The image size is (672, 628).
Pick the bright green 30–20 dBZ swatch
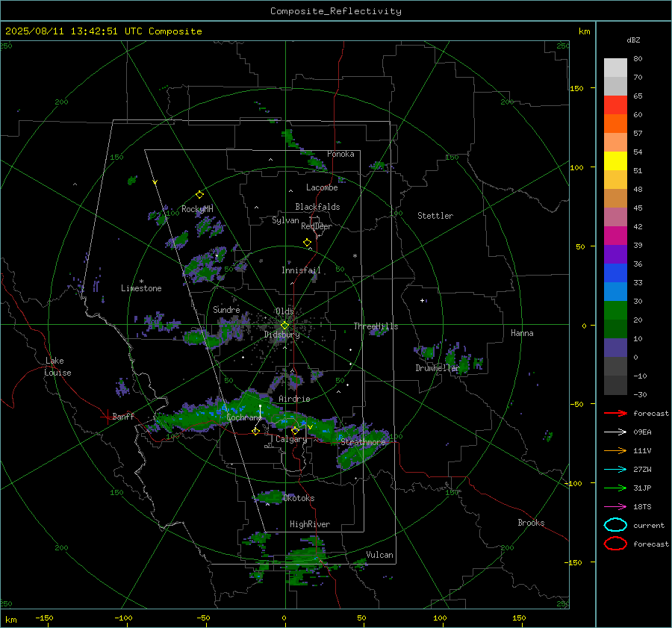(615, 311)
